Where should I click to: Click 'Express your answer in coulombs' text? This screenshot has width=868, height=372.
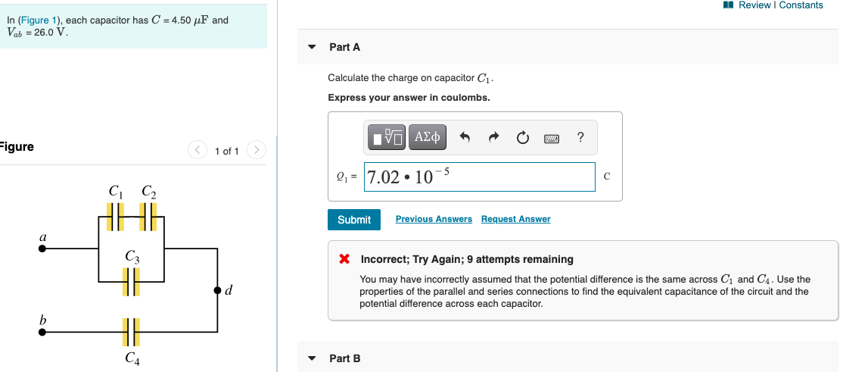coord(409,98)
